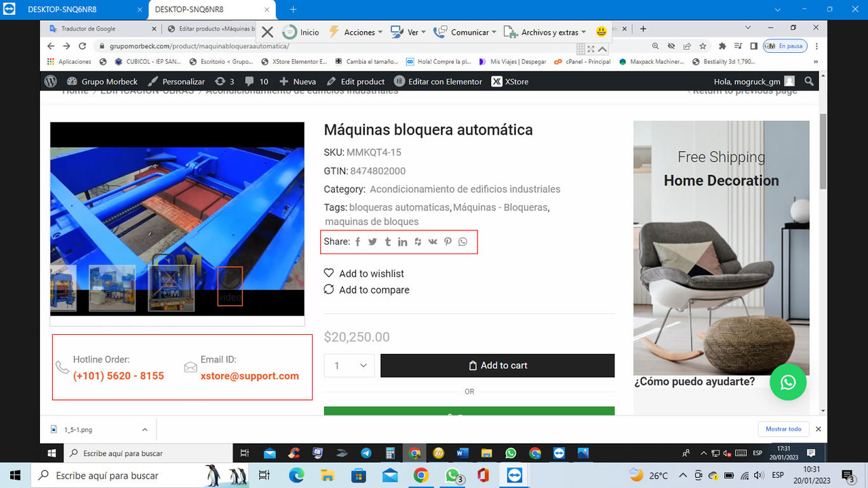
Task: Open the quantity dropdown selector
Action: pyautogui.click(x=349, y=365)
